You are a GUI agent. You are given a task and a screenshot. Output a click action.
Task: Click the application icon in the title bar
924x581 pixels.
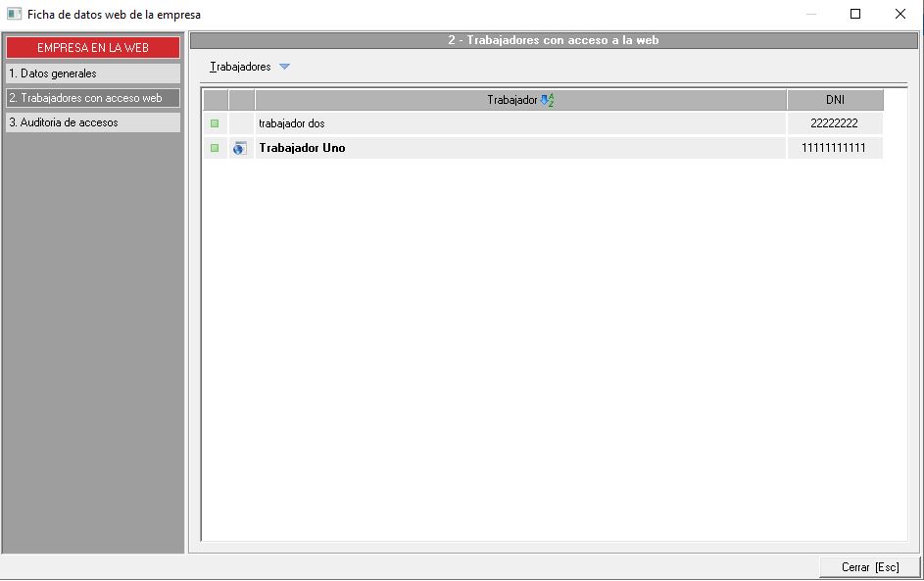click(x=15, y=15)
